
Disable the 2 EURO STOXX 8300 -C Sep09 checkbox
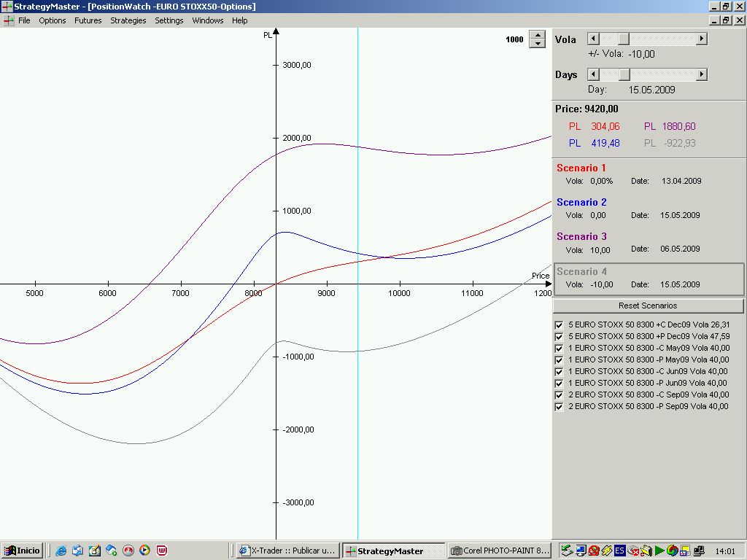pos(559,394)
